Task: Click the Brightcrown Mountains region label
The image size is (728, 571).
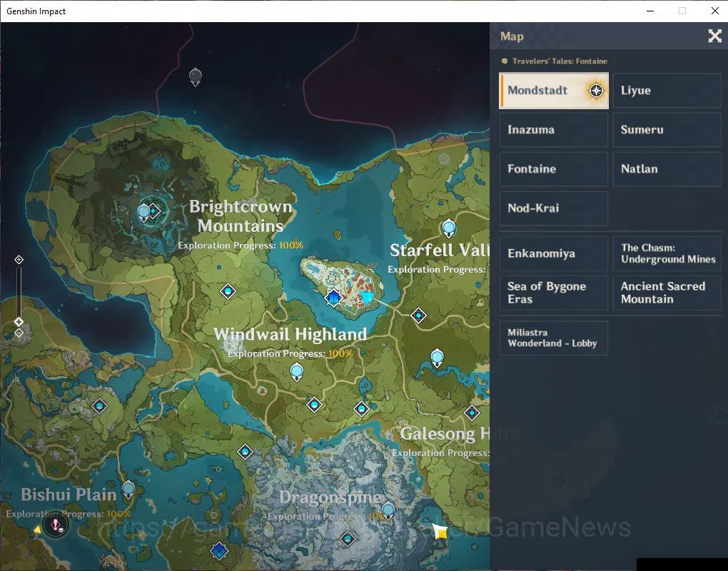Action: point(241,216)
